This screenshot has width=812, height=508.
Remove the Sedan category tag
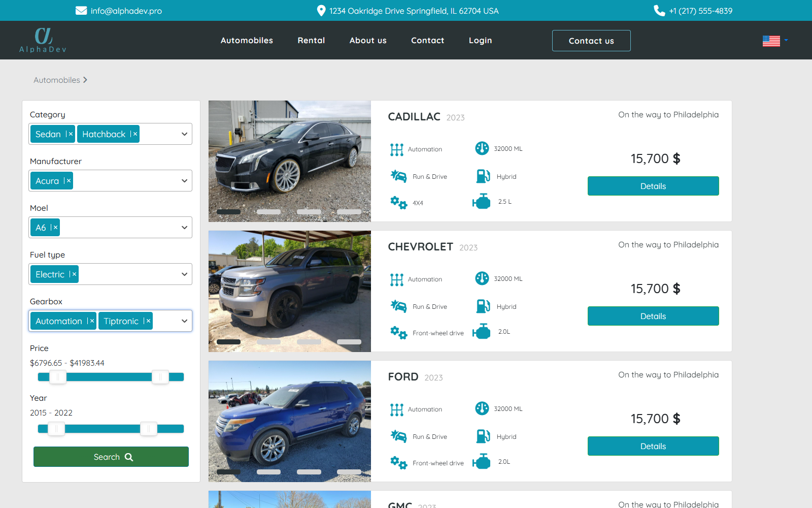click(70, 134)
